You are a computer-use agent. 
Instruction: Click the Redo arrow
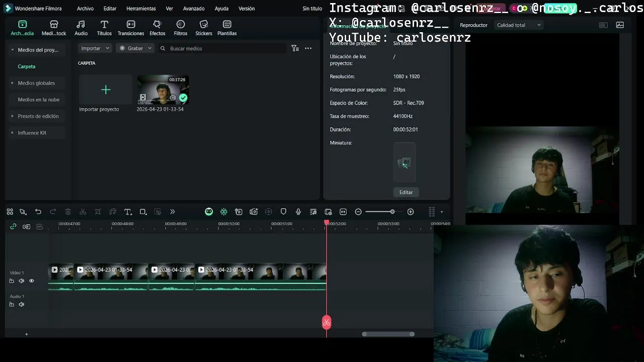53,212
